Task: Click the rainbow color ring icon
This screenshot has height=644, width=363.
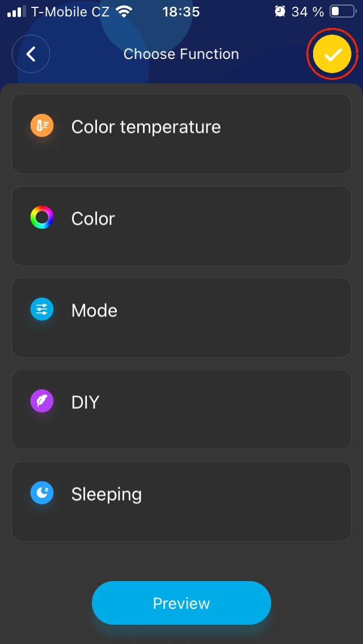Action: (42, 218)
